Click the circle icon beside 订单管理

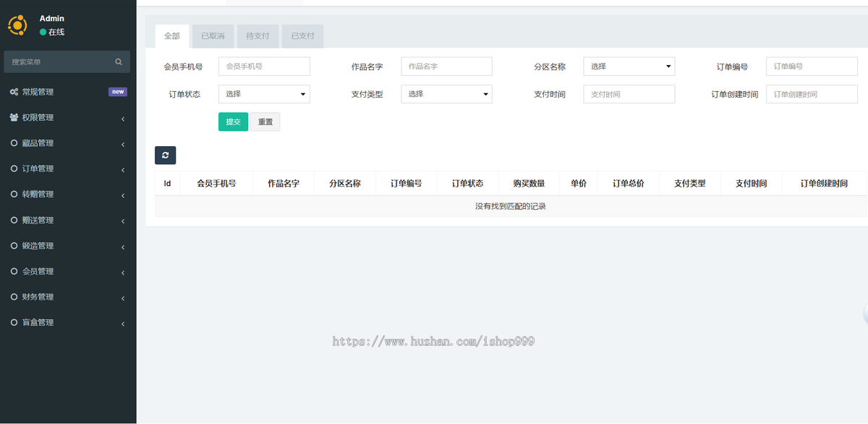14,169
